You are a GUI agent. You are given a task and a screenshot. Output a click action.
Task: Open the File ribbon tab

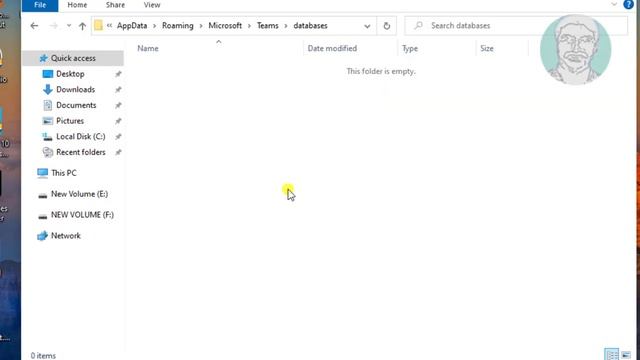click(40, 5)
